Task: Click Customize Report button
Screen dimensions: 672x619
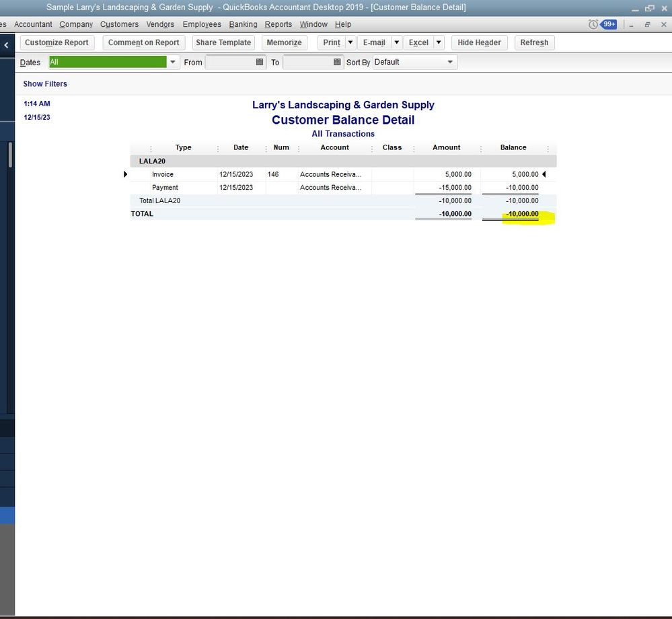Action: pyautogui.click(x=57, y=42)
